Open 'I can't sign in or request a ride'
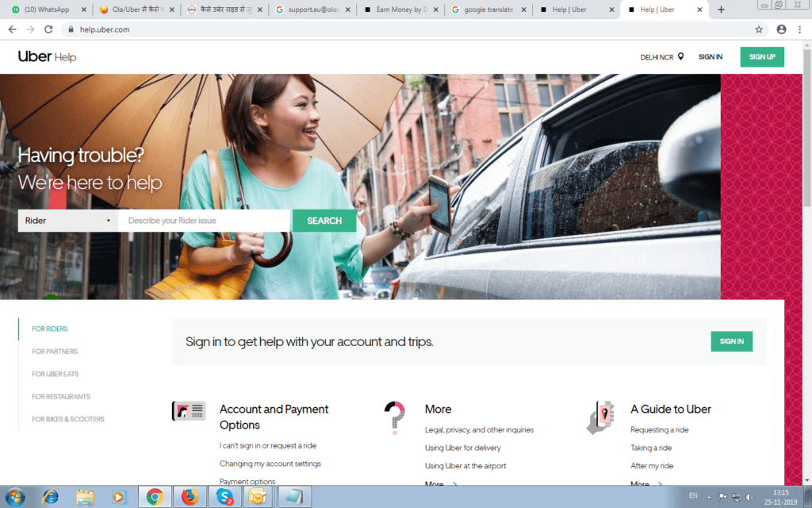 pyautogui.click(x=268, y=445)
